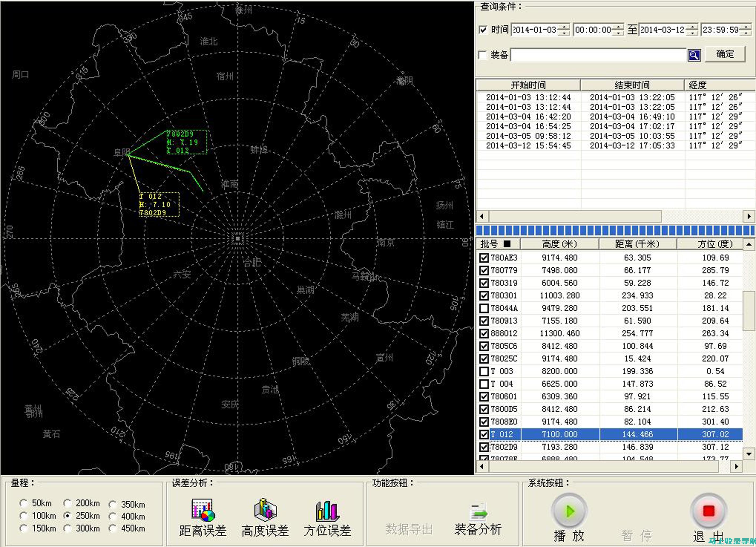The image size is (756, 547).
Task: Sort by the 经度 column header
Action: pos(720,85)
